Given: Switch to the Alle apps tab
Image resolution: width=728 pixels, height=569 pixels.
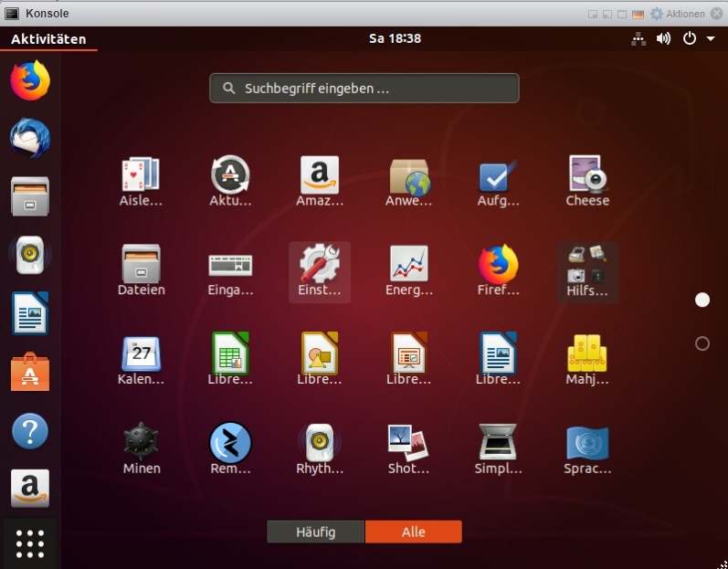Looking at the screenshot, I should [414, 532].
